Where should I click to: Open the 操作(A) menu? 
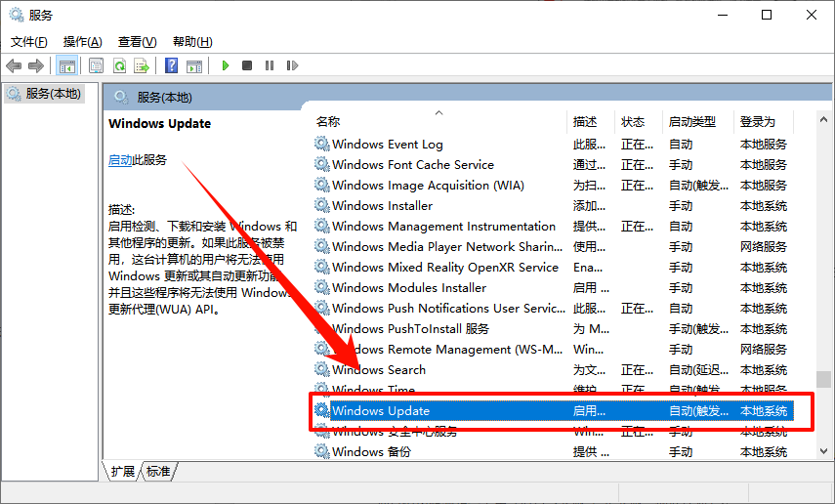(x=83, y=42)
